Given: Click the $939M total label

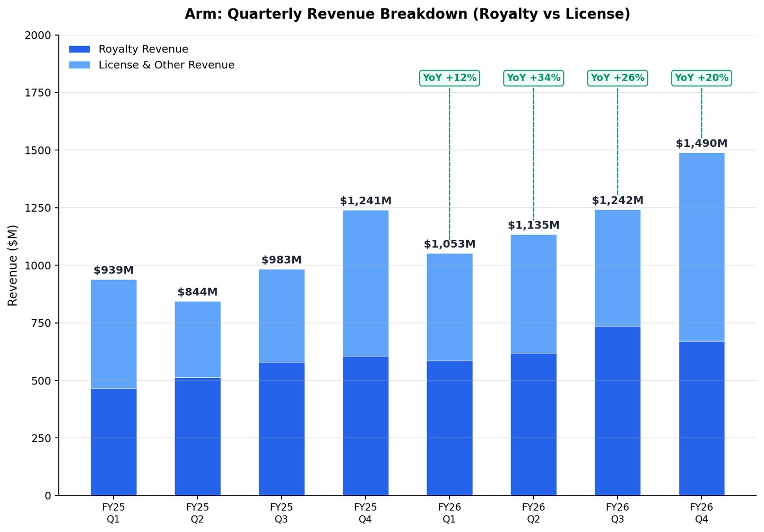Looking at the screenshot, I should click(x=114, y=271).
